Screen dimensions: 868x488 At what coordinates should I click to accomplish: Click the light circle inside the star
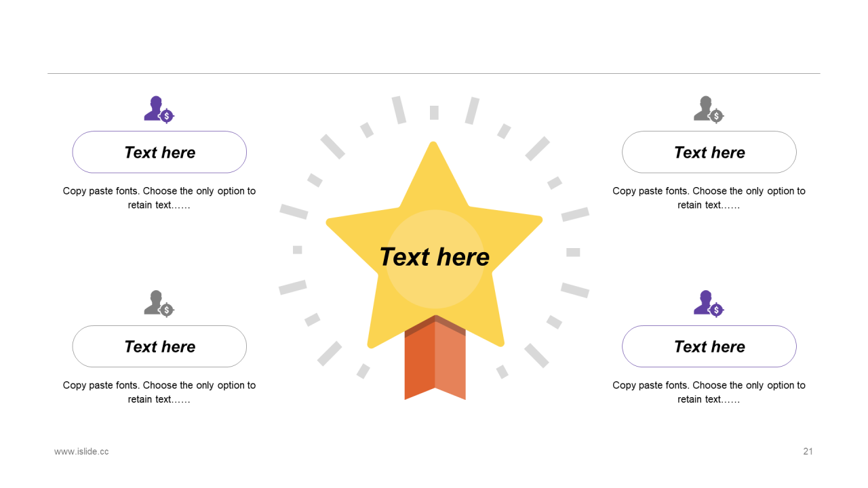point(435,259)
